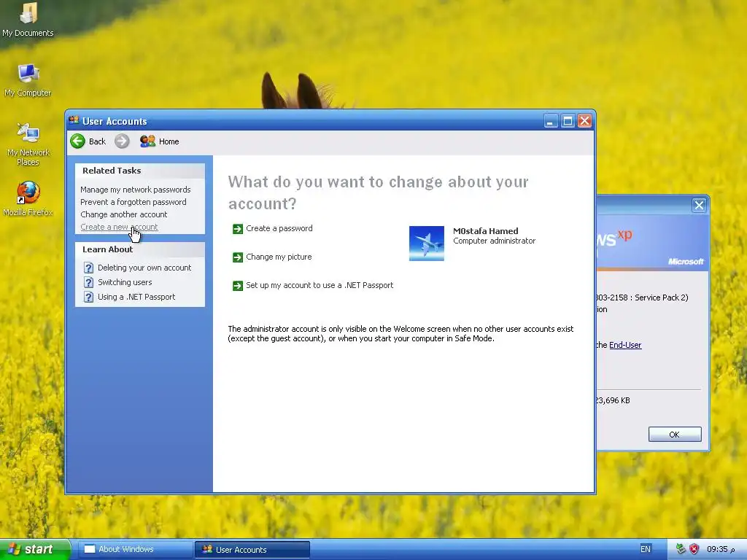
Task: Choose Change my picture task
Action: pos(279,257)
